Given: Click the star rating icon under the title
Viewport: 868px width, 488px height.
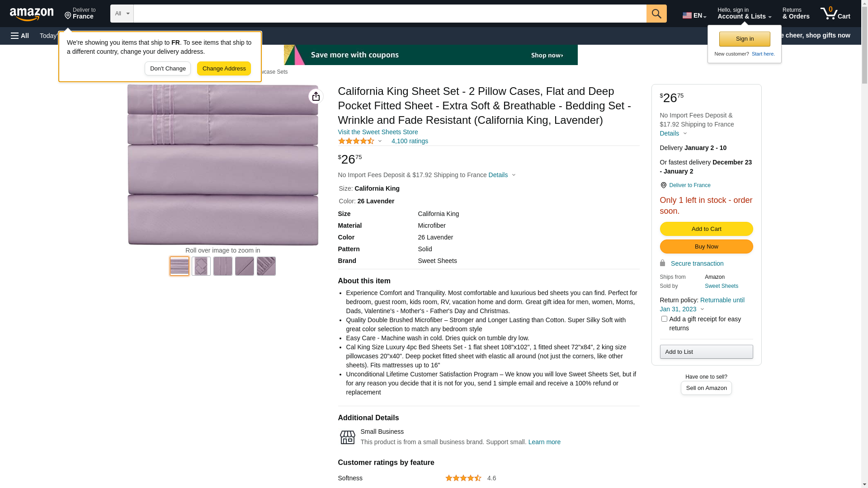Looking at the screenshot, I should point(356,141).
